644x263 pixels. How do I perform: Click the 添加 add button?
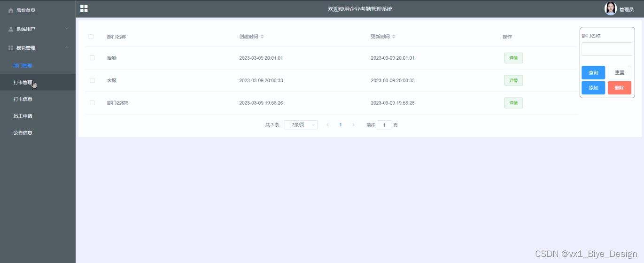point(593,88)
